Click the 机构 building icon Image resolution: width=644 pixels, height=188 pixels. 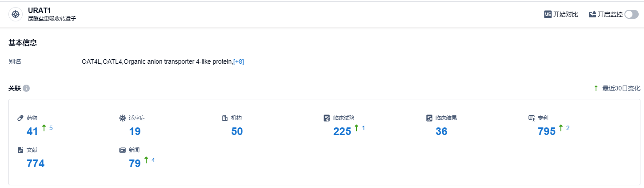(x=225, y=118)
